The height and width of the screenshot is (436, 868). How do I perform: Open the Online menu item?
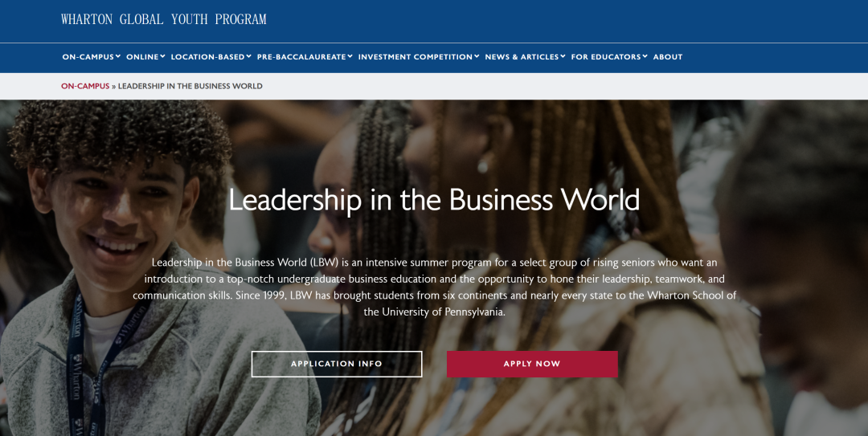point(142,57)
